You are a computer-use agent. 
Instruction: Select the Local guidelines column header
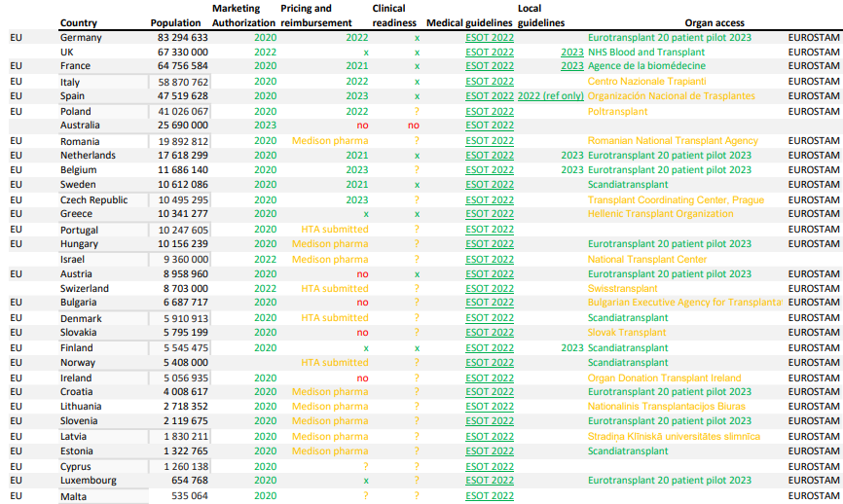[541, 16]
